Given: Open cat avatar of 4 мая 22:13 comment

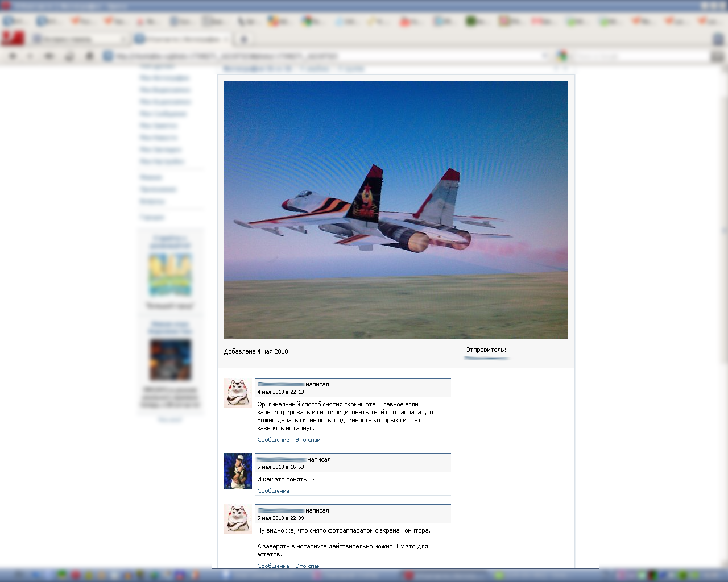Looking at the screenshot, I should [238, 393].
